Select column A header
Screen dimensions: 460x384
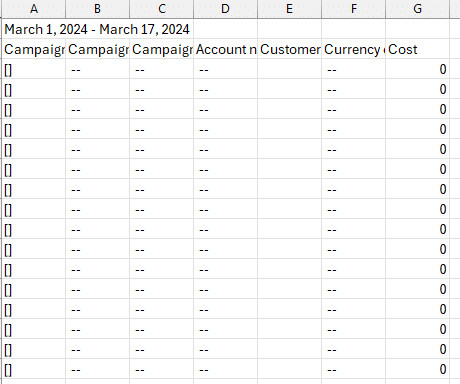pyautogui.click(x=34, y=9)
